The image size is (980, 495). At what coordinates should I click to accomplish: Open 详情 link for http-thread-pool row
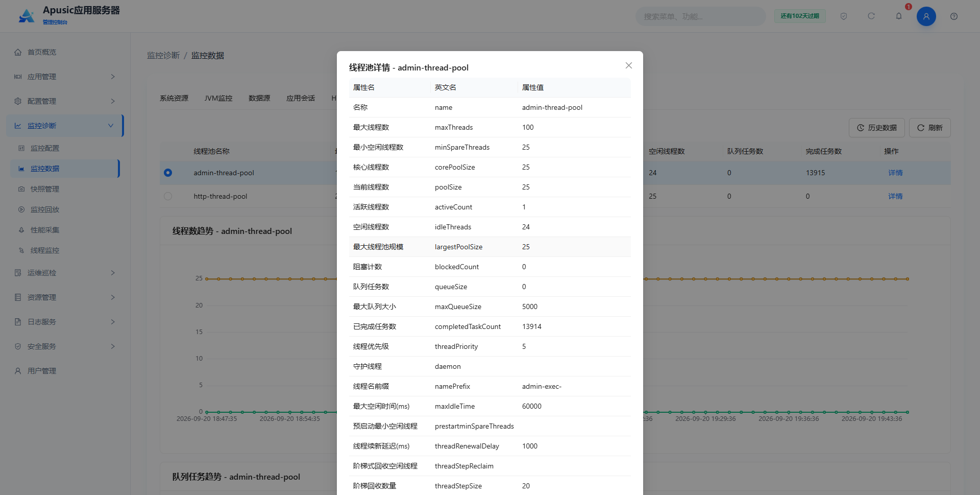(x=895, y=196)
